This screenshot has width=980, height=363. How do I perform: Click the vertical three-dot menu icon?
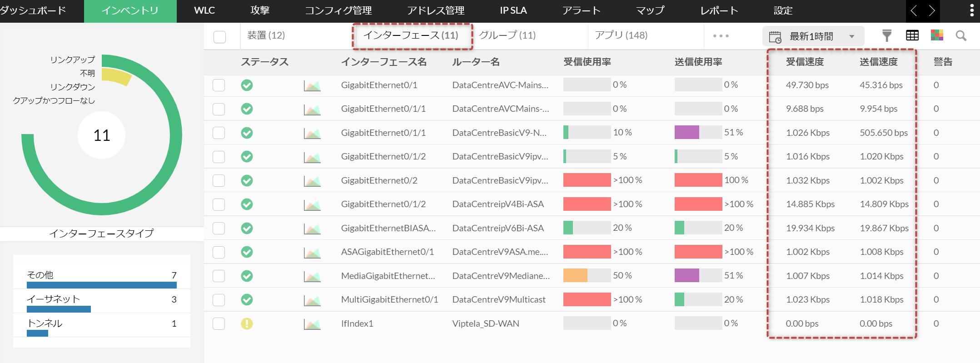972,10
